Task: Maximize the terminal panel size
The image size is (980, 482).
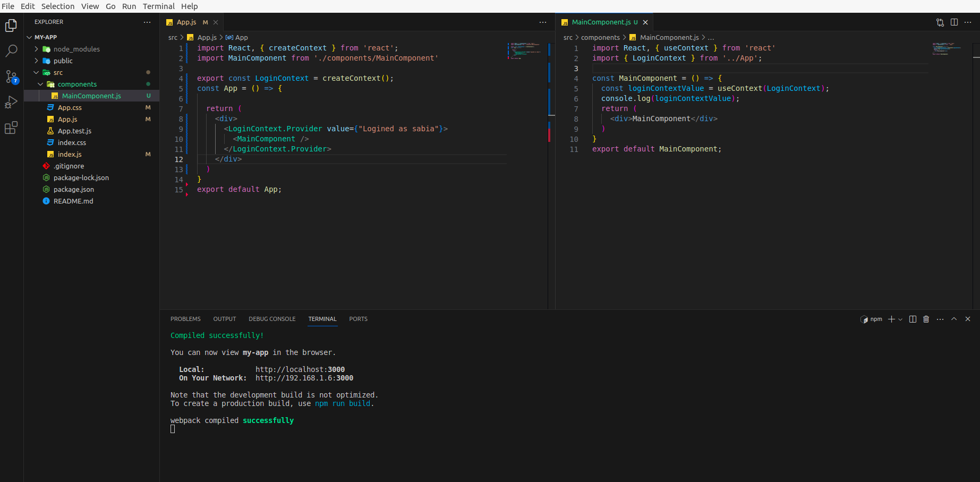Action: point(954,319)
